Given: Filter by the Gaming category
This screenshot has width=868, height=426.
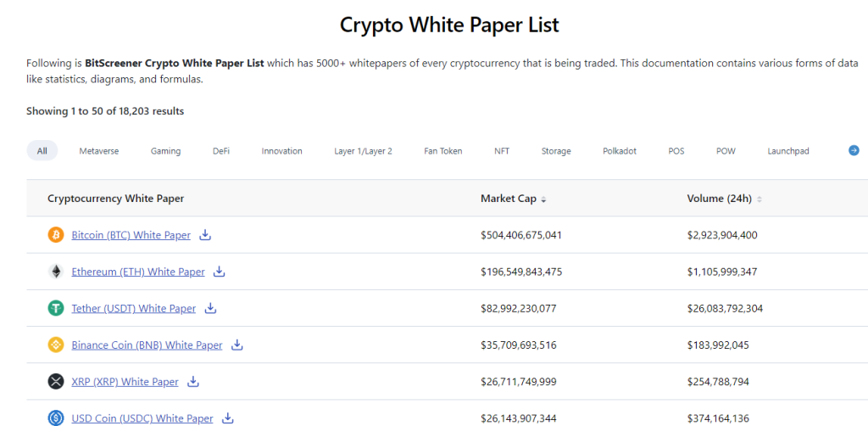Looking at the screenshot, I should click(x=165, y=151).
